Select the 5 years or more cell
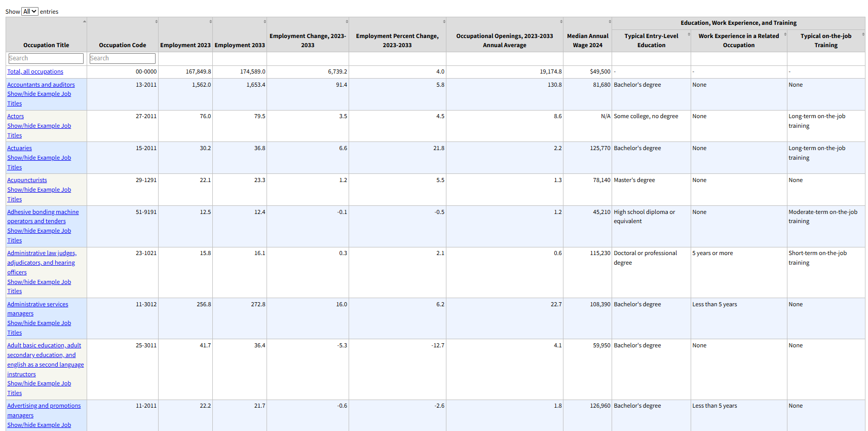 [739, 272]
